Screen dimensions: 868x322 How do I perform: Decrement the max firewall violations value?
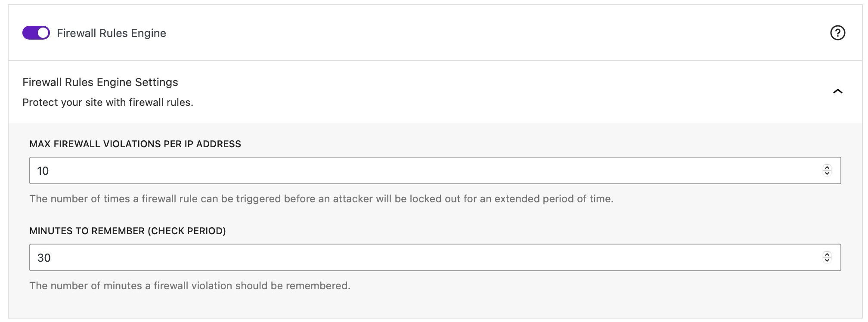pos(827,173)
